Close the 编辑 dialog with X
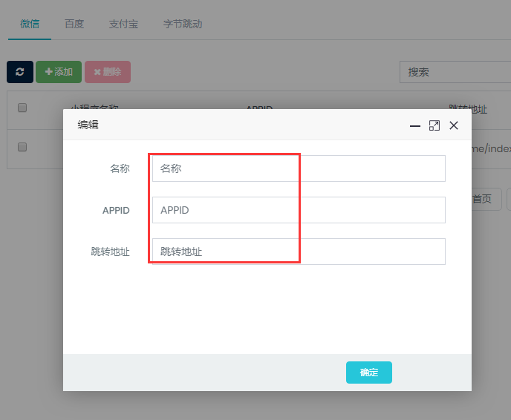Viewport: 511px width, 420px height. coord(454,125)
